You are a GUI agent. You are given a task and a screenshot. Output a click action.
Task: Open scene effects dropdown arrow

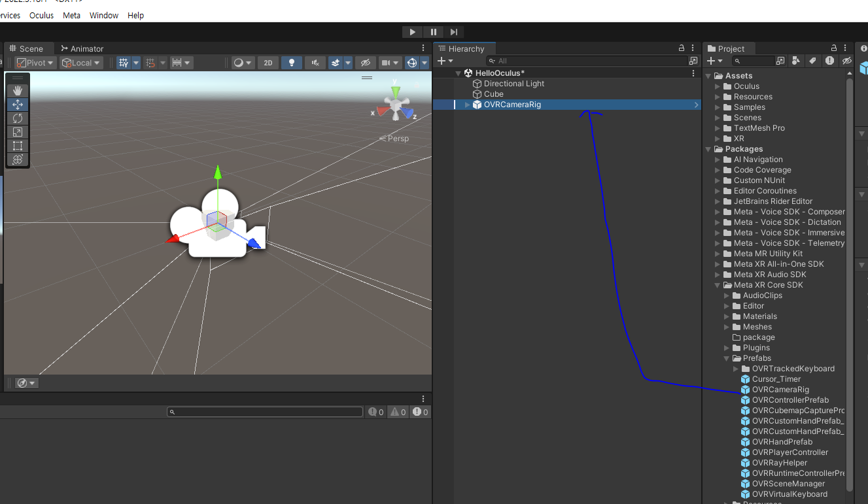(x=349, y=63)
